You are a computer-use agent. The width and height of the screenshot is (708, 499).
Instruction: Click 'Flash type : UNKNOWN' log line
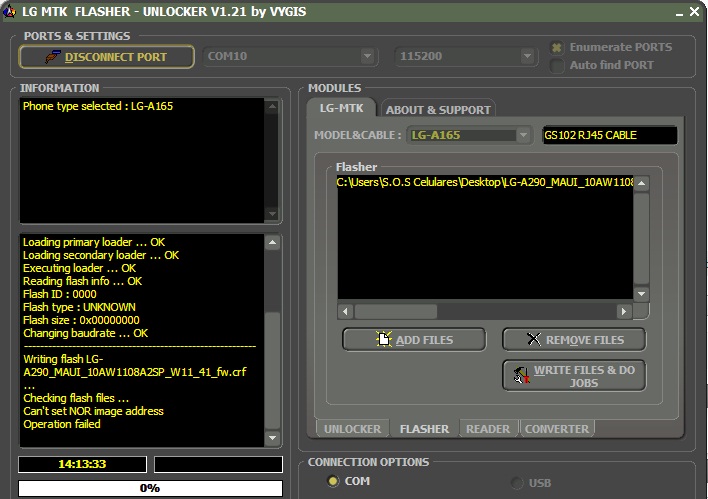tap(79, 307)
